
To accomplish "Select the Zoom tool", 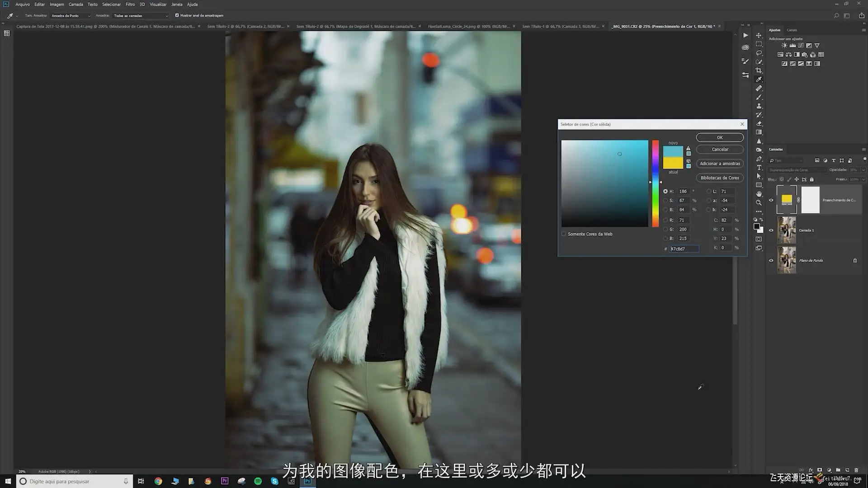I will tap(759, 202).
